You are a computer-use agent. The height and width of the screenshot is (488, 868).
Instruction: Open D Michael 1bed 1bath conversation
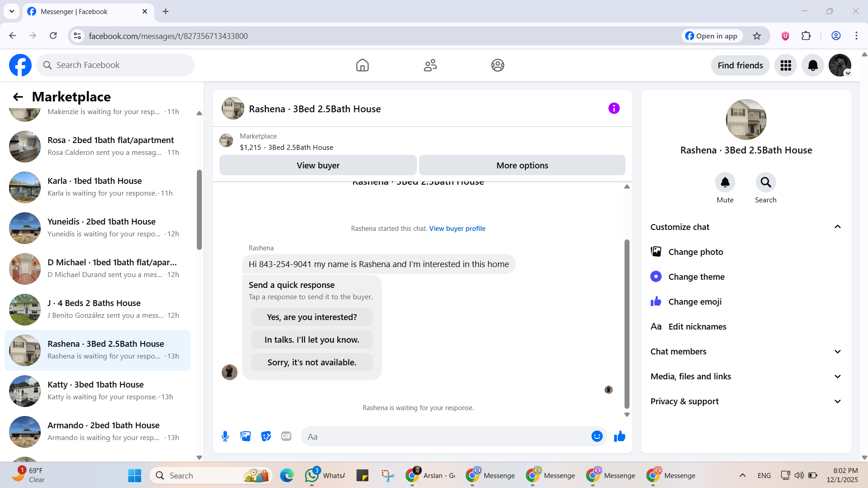click(97, 269)
